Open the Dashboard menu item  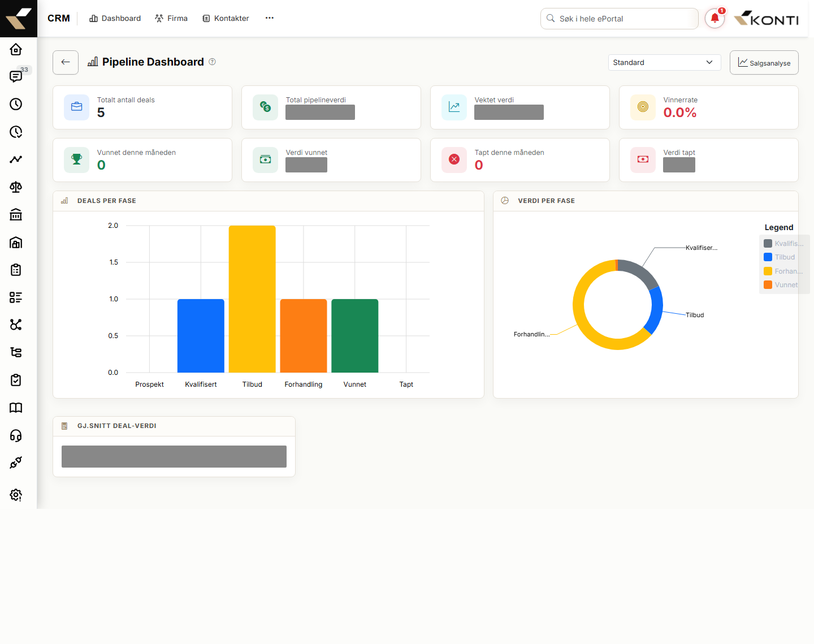pyautogui.click(x=115, y=18)
